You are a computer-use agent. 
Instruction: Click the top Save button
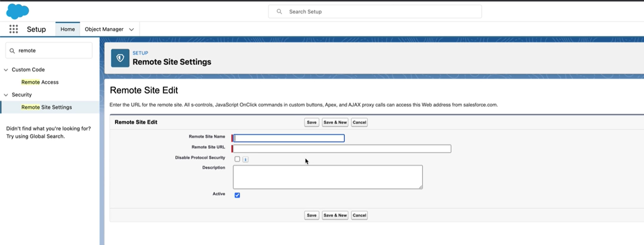click(x=311, y=122)
